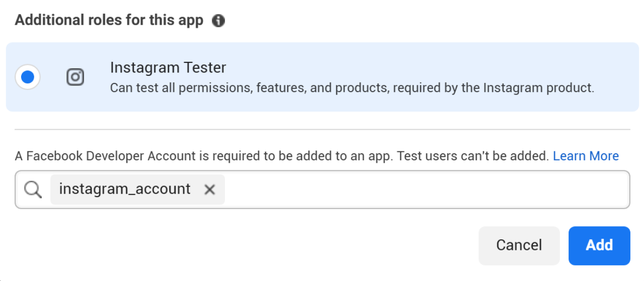Click the blue Add button
Image resolution: width=644 pixels, height=281 pixels.
coord(599,245)
